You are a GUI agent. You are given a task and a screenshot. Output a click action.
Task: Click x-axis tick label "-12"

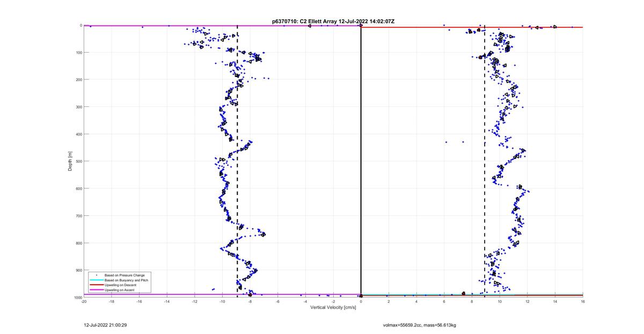(x=195, y=302)
